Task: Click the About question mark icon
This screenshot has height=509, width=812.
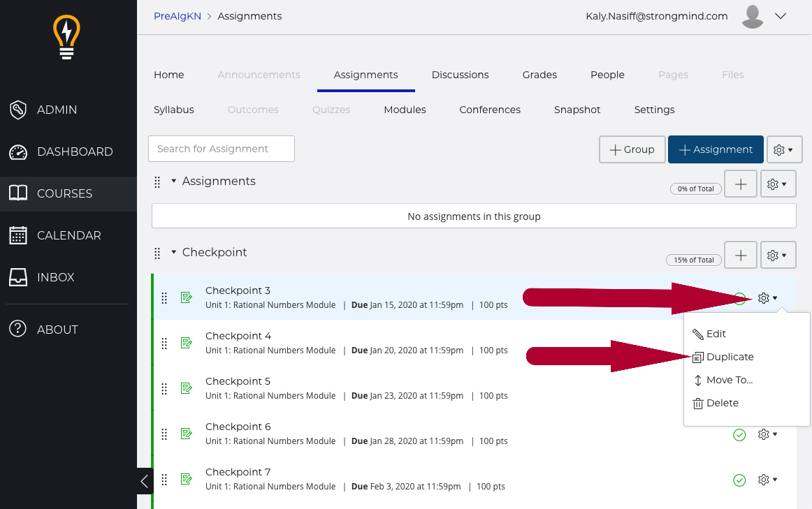Action: [18, 330]
